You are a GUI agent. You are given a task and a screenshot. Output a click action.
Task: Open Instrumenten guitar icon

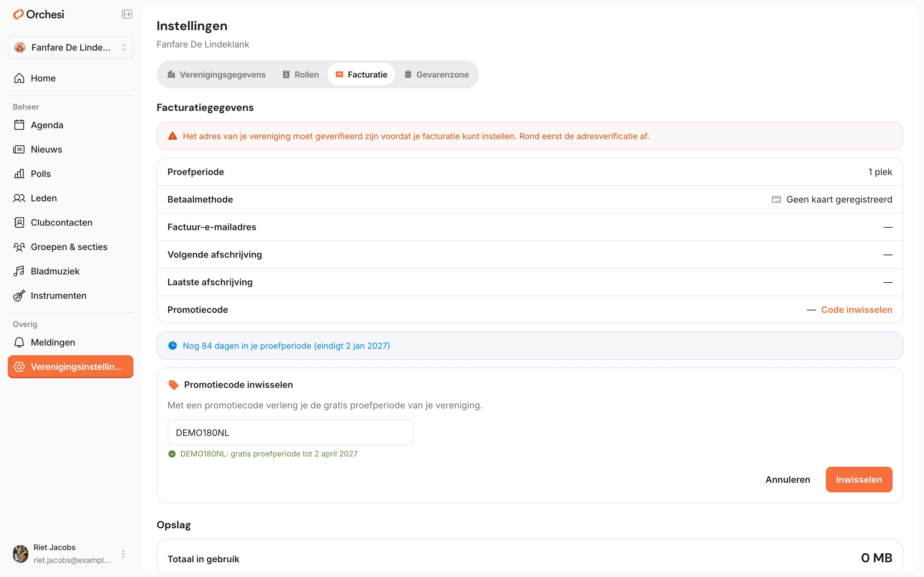coord(19,295)
